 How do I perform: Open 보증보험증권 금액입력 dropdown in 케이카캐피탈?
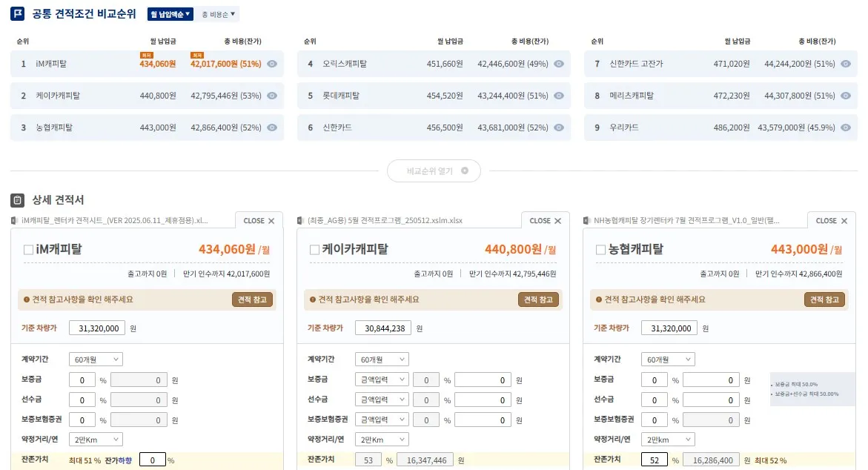point(382,420)
